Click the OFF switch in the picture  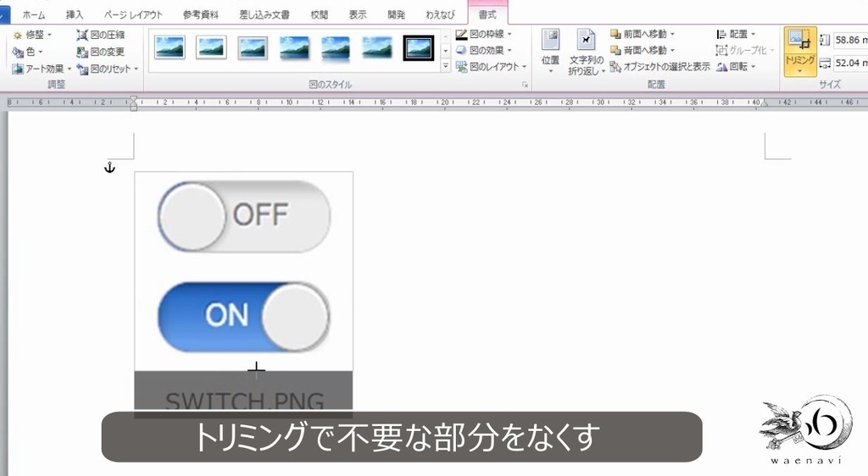pyautogui.click(x=243, y=216)
